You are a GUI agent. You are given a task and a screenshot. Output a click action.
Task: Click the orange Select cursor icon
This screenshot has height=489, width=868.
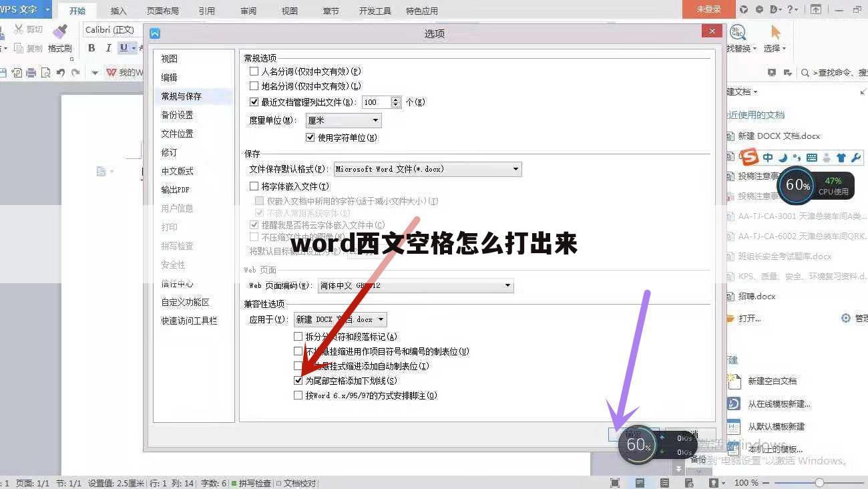click(x=775, y=32)
